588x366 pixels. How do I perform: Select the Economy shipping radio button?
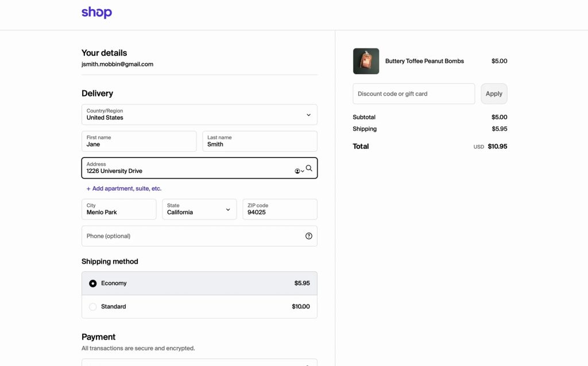point(92,283)
